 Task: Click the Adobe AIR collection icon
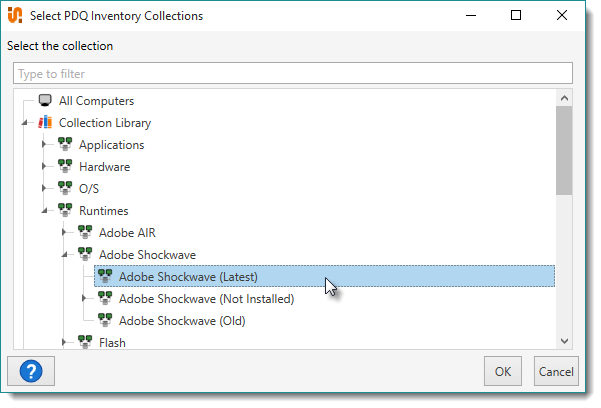click(x=85, y=233)
